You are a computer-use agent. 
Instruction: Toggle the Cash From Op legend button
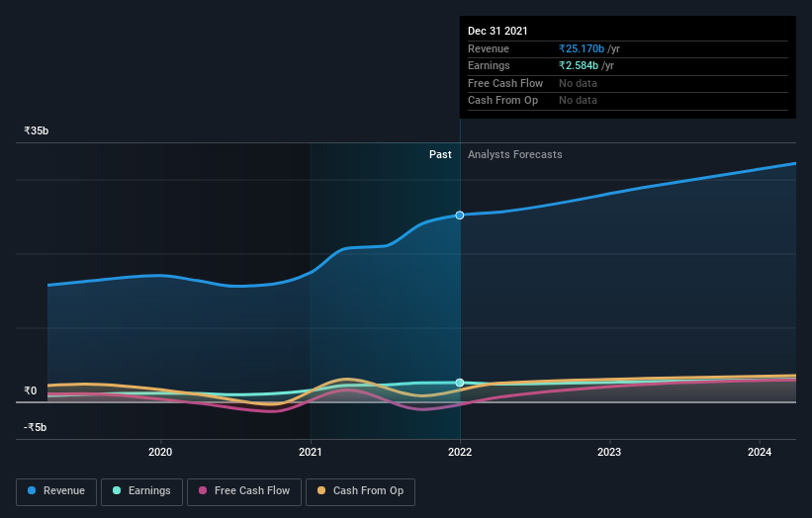[x=360, y=491]
